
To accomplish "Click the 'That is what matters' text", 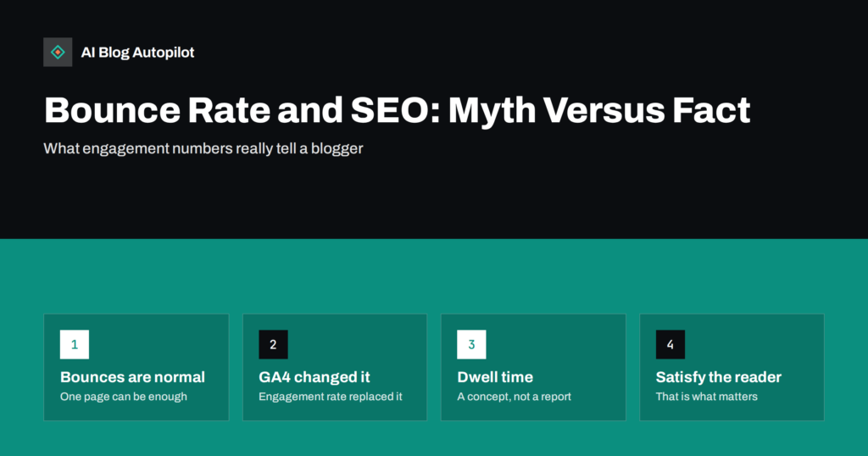I will 706,397.
